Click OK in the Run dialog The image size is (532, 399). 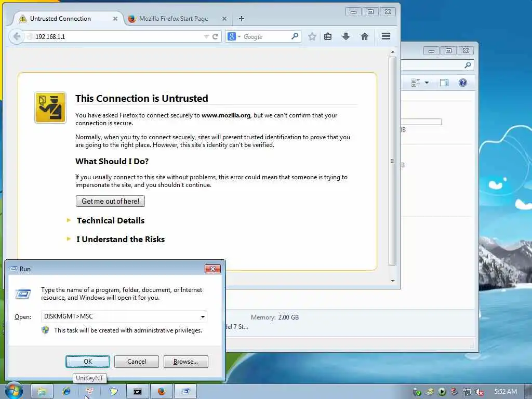click(87, 362)
